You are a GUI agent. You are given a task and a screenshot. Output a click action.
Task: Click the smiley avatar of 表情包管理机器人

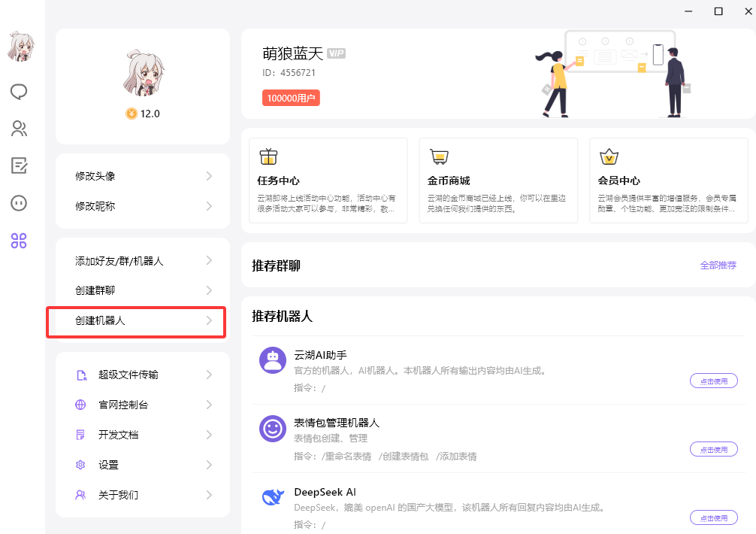click(x=273, y=429)
